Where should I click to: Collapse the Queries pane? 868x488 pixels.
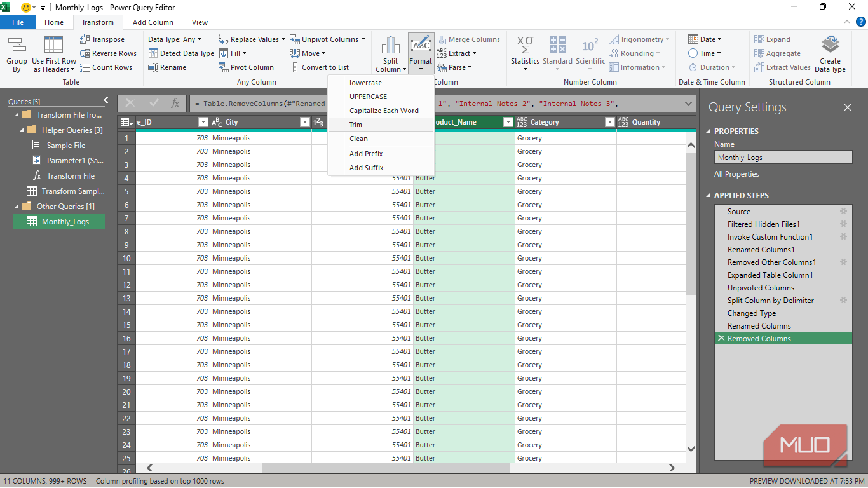click(105, 100)
